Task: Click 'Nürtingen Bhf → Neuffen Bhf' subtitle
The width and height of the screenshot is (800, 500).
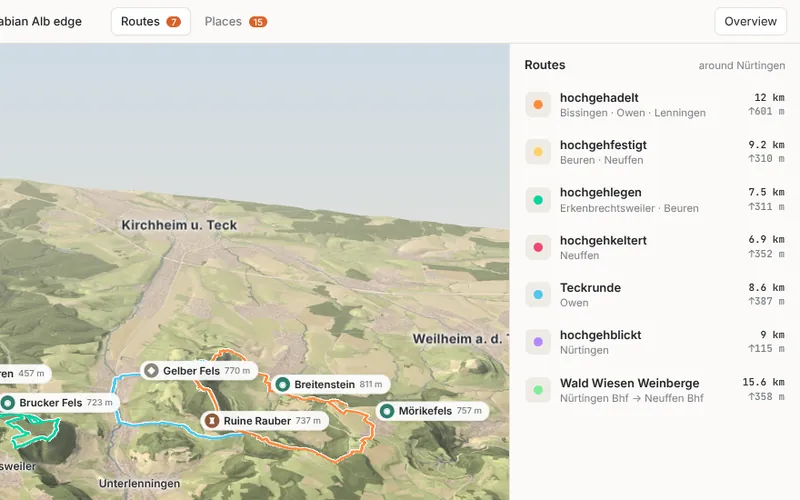Action: coord(632,398)
